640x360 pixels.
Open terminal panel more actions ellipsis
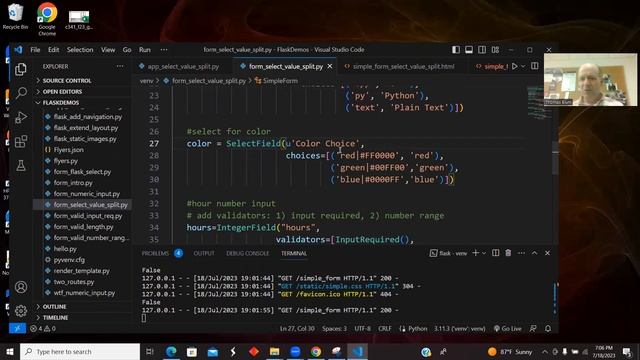click(521, 253)
